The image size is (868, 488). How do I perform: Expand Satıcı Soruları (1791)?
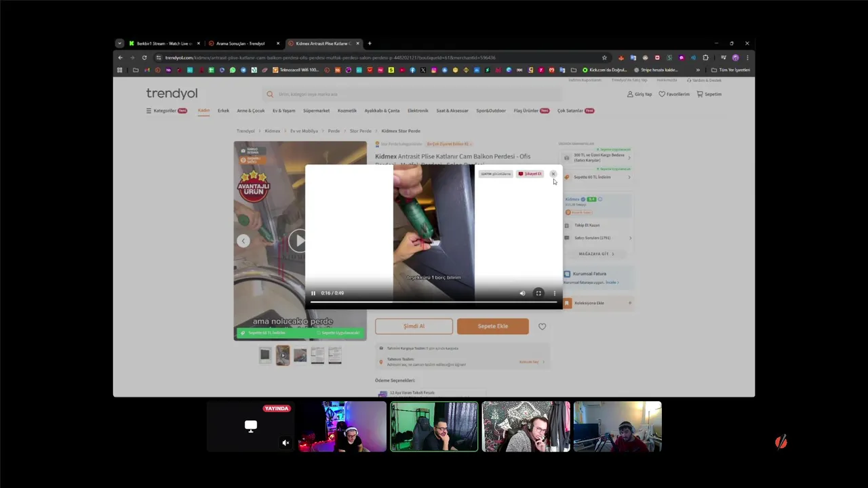point(597,238)
